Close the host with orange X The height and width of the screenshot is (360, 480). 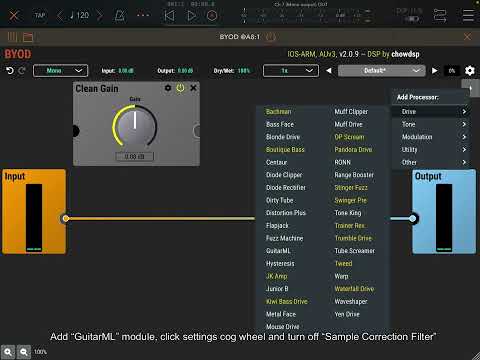(x=14, y=15)
